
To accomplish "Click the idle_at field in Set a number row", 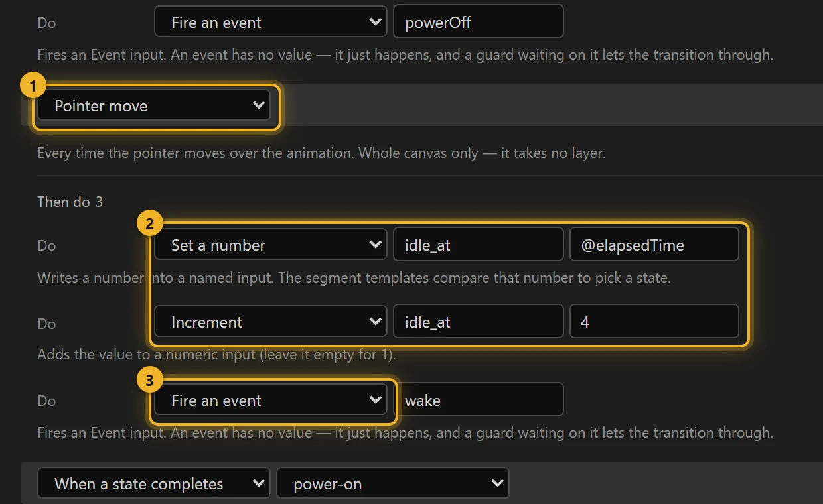I will 479,245.
